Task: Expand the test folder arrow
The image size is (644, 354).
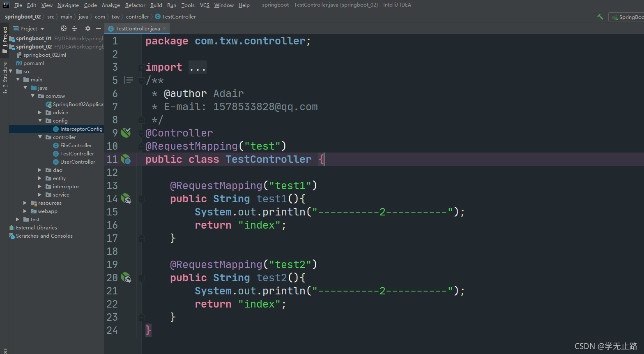Action: pyautogui.click(x=18, y=219)
